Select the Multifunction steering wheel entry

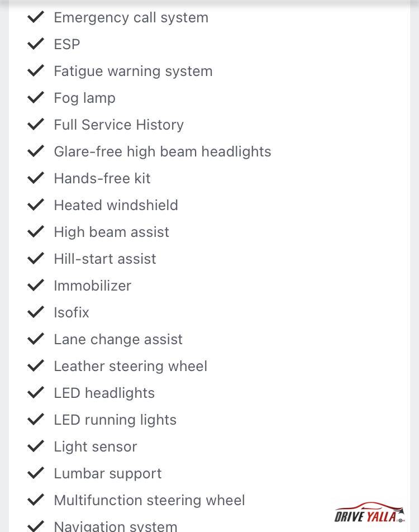(149, 501)
